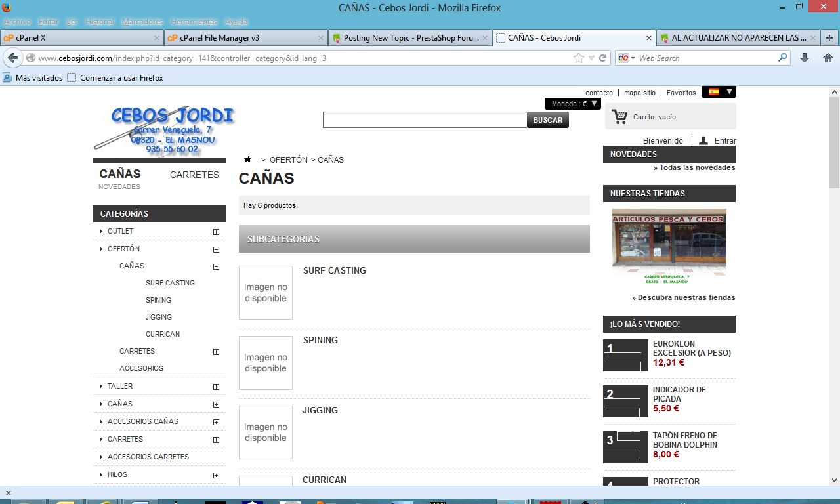Open the Historial menu

[100, 22]
